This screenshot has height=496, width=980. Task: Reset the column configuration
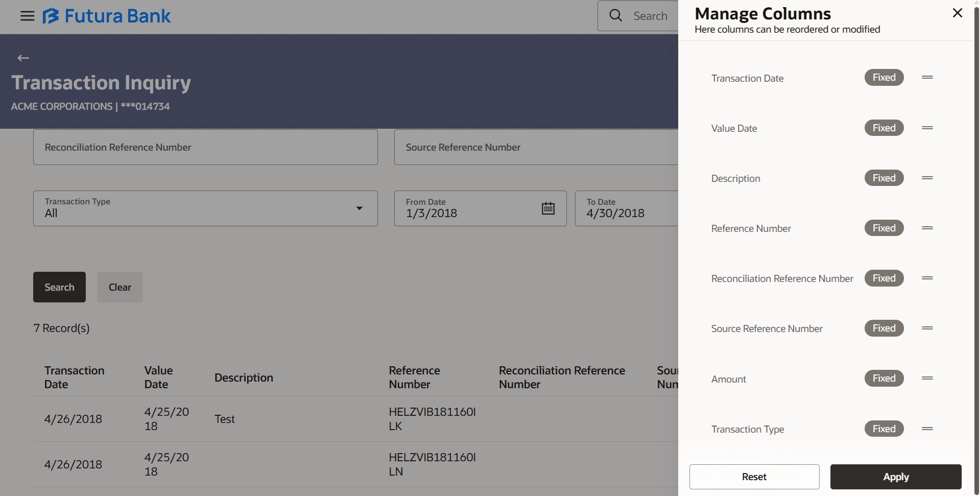(x=754, y=477)
